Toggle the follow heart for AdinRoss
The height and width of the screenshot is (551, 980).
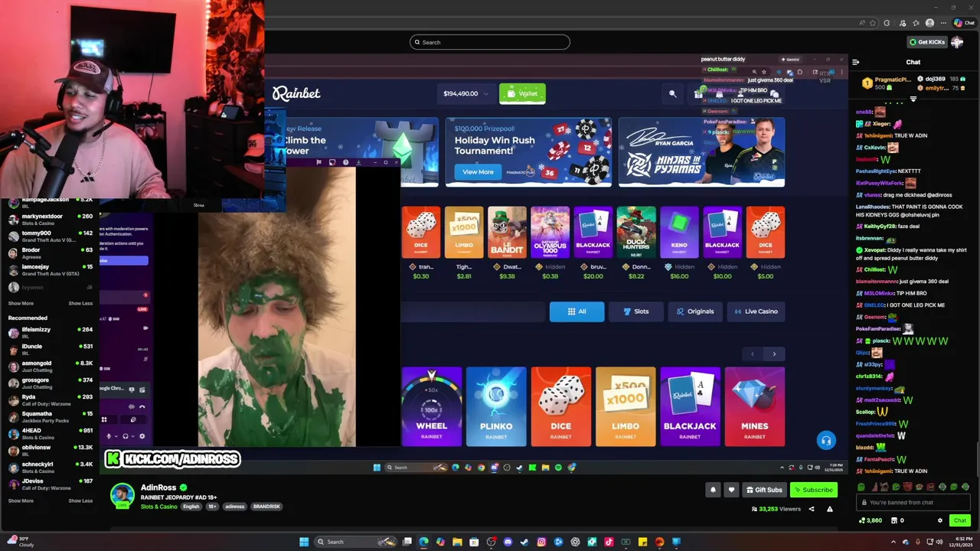(x=731, y=490)
